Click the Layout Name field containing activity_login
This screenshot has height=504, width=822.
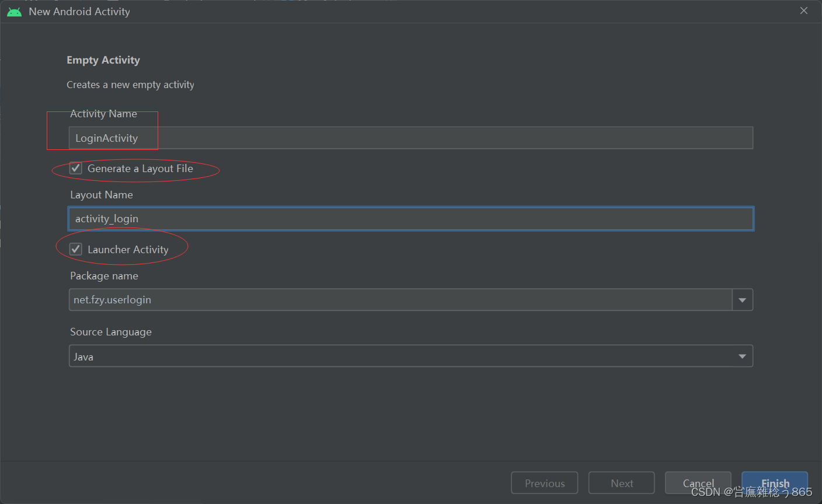[x=411, y=219]
